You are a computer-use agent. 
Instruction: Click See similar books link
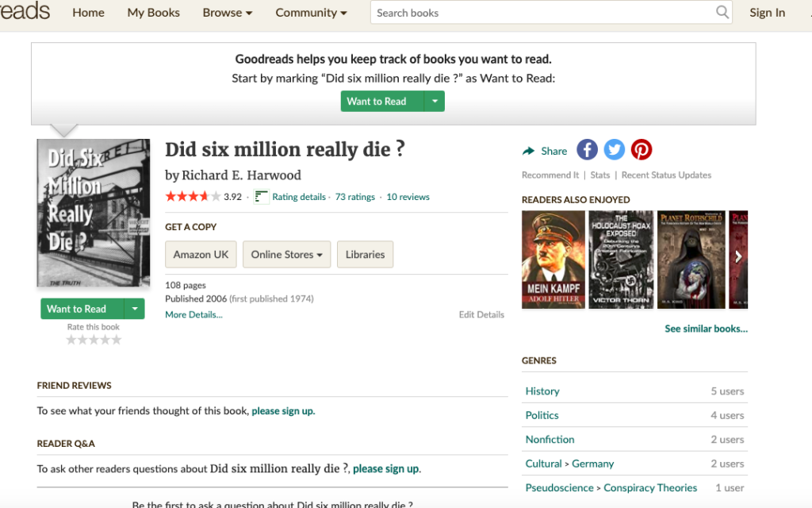coord(707,329)
